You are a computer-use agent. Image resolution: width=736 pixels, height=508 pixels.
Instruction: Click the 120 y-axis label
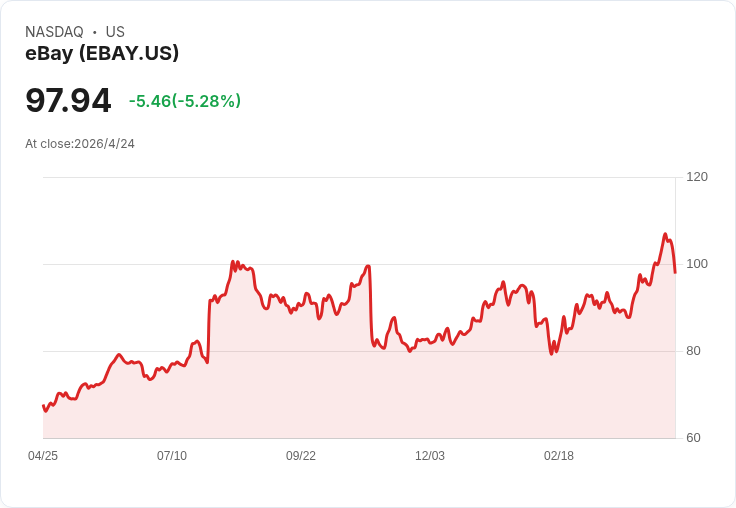(697, 177)
